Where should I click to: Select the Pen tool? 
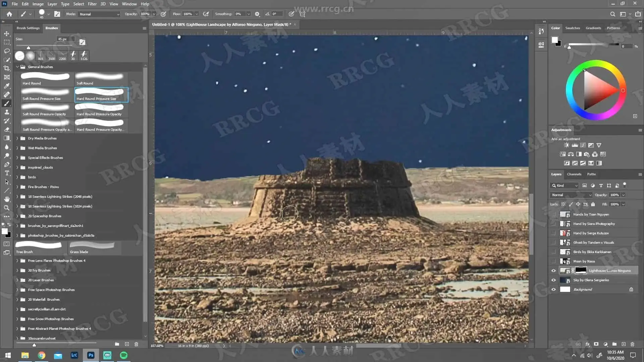(7, 164)
